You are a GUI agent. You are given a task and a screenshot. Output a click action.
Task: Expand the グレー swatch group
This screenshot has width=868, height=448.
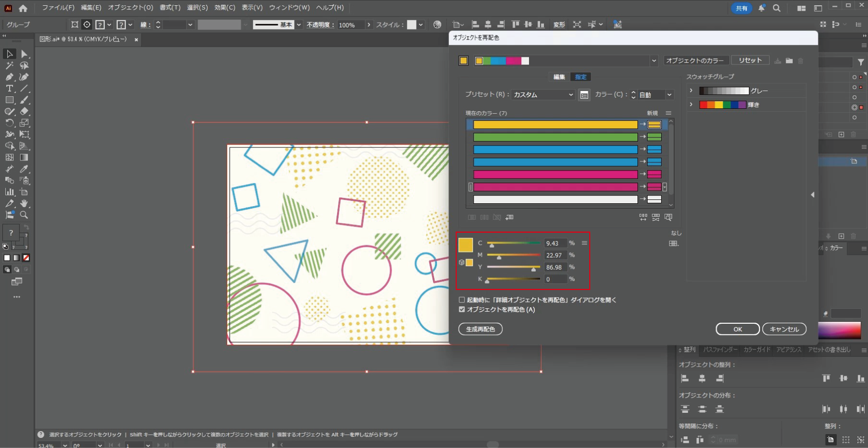pos(691,91)
